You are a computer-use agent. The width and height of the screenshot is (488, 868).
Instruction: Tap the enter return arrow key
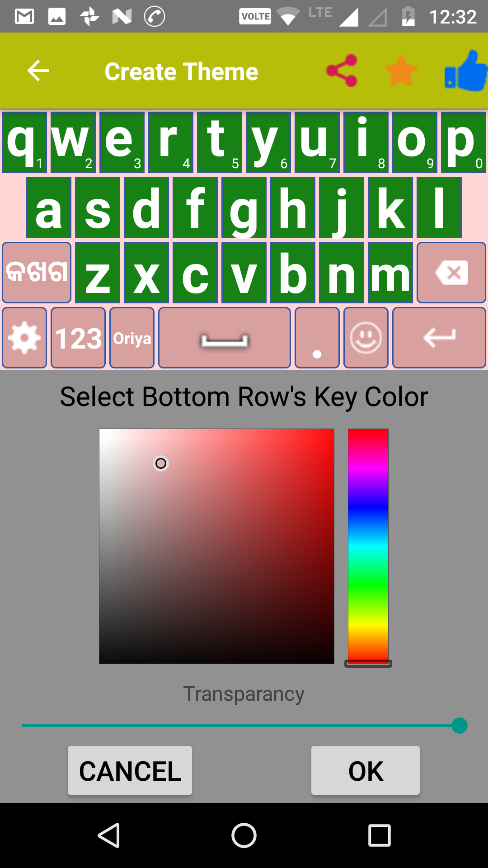click(x=439, y=338)
